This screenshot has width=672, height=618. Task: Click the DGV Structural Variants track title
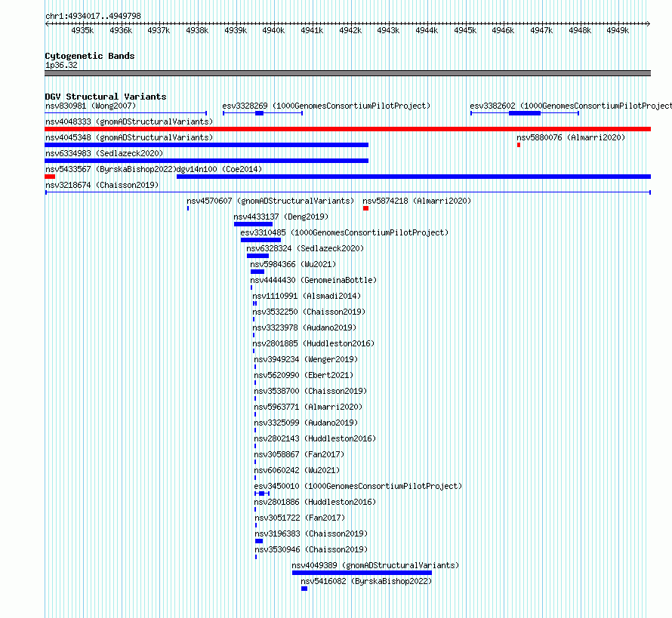(106, 97)
